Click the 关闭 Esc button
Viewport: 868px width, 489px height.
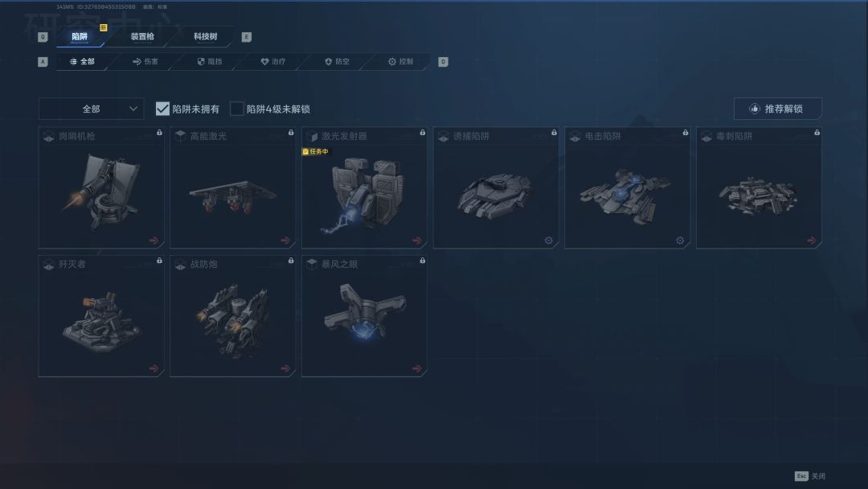(x=810, y=476)
